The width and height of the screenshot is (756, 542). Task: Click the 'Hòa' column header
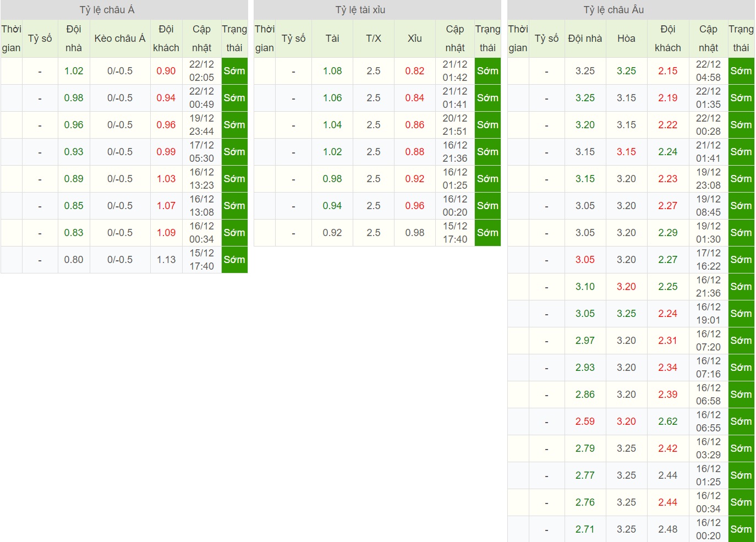tap(626, 39)
